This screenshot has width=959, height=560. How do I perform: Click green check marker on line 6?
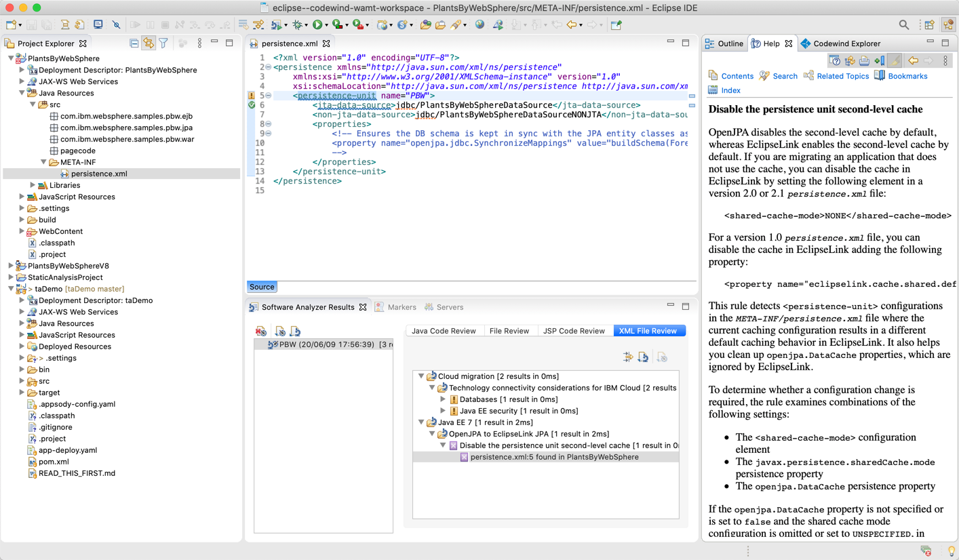(x=251, y=105)
